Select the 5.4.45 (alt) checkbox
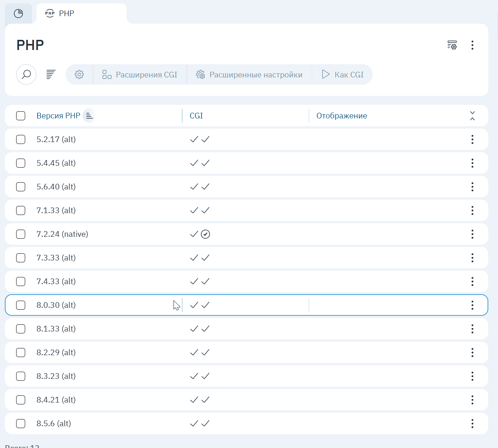The height and width of the screenshot is (448, 498). pyautogui.click(x=21, y=163)
